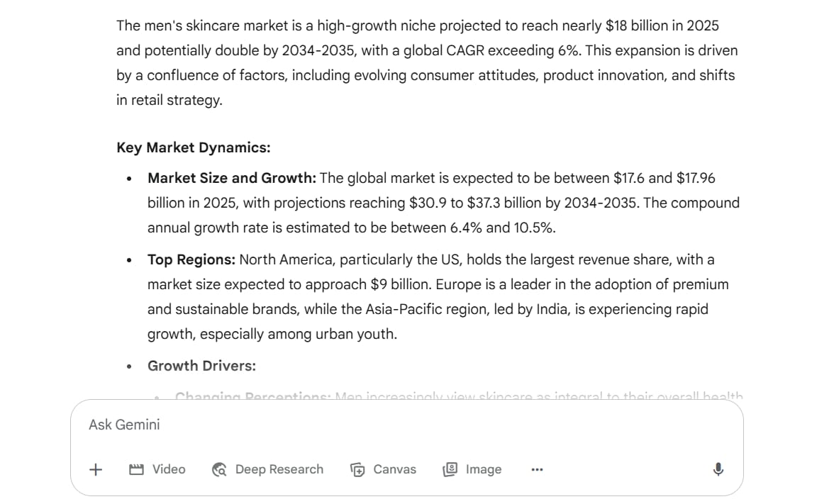Focus the Ask Gemini prompt field

tap(407, 425)
